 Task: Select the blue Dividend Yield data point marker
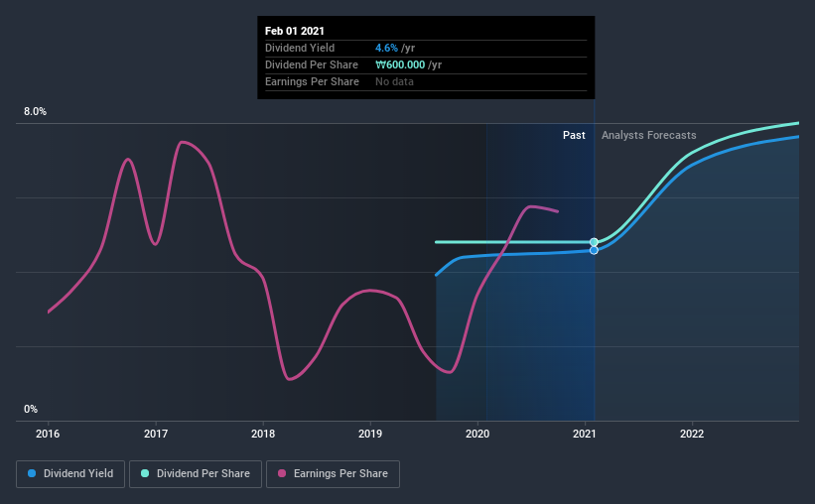pos(594,250)
